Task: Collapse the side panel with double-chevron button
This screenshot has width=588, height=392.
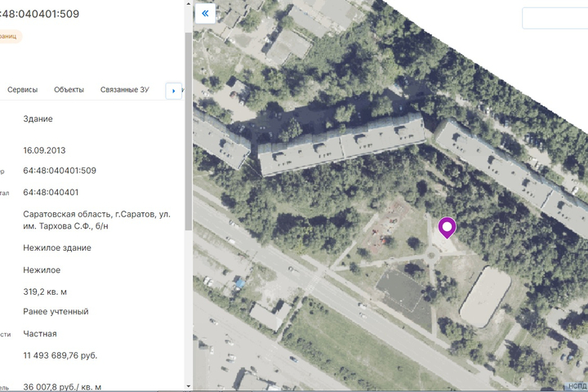Action: click(x=205, y=13)
